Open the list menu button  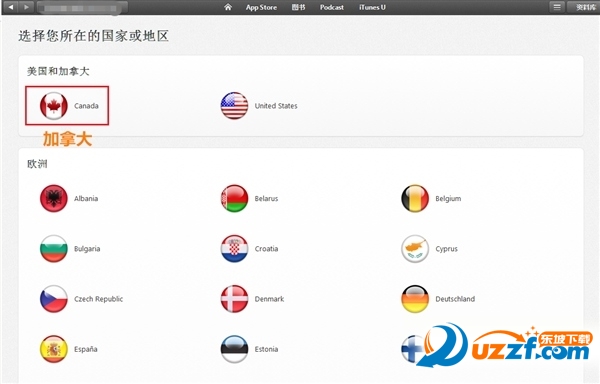557,7
